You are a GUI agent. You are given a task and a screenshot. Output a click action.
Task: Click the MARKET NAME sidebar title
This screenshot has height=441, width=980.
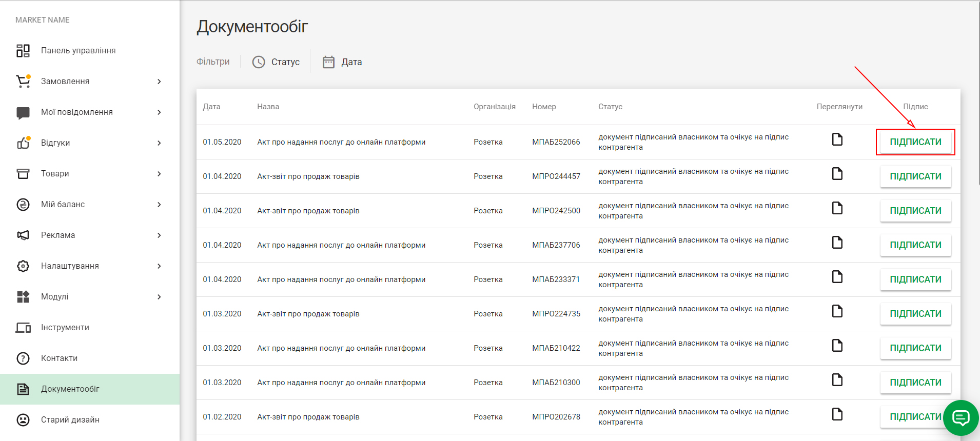pos(43,20)
